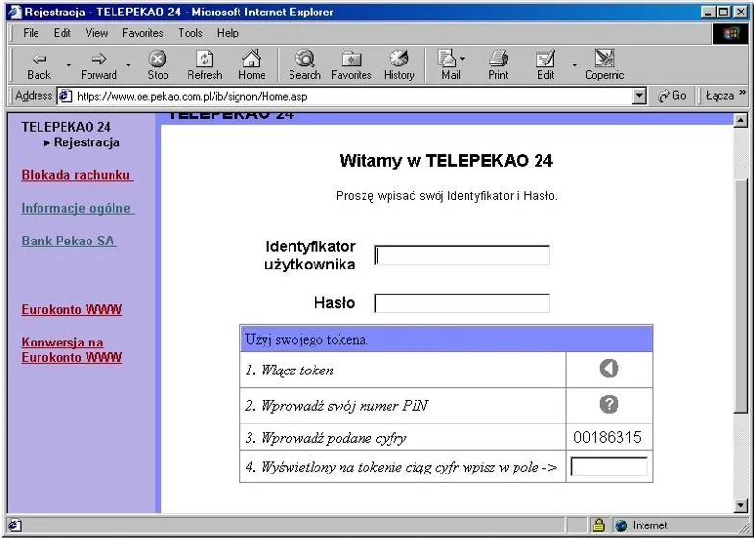
Task: Open the Back history dropdown arrow
Action: pyautogui.click(x=69, y=65)
